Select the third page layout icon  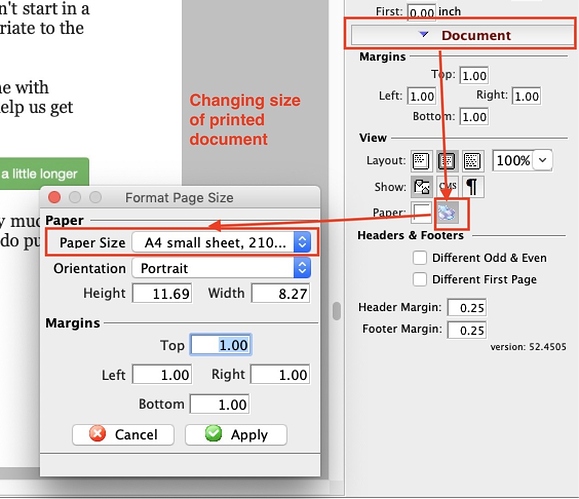click(472, 161)
